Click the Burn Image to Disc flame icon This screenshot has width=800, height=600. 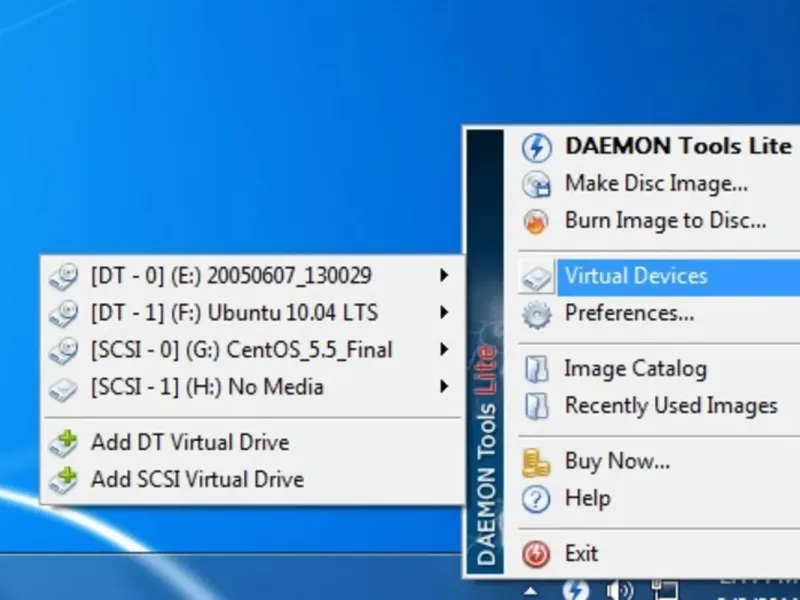[536, 221]
